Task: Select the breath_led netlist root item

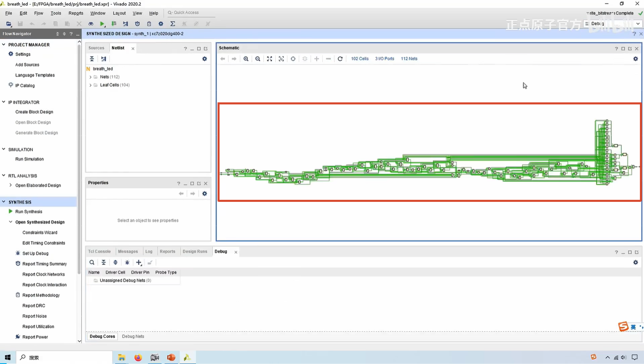Action: click(x=103, y=69)
